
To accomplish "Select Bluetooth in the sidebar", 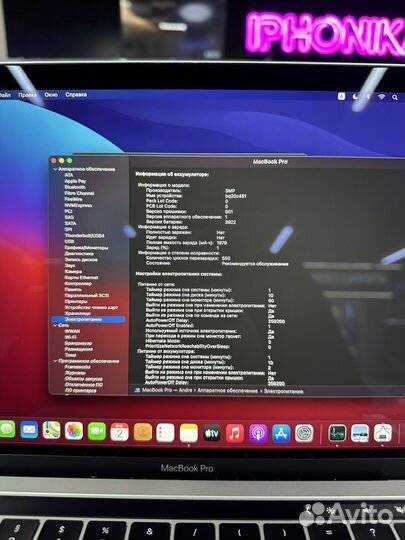I will pos(75,187).
